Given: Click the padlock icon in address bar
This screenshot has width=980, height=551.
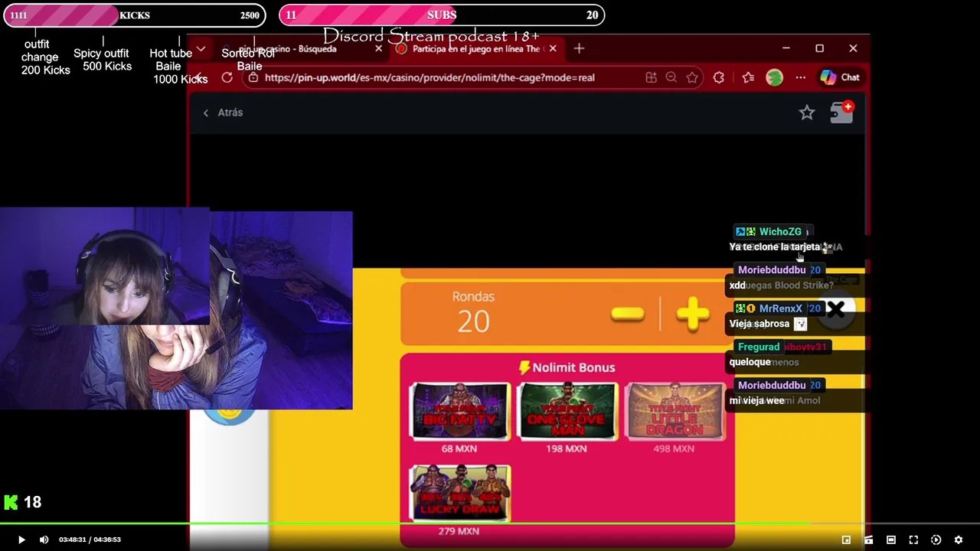Looking at the screenshot, I should tap(253, 77).
